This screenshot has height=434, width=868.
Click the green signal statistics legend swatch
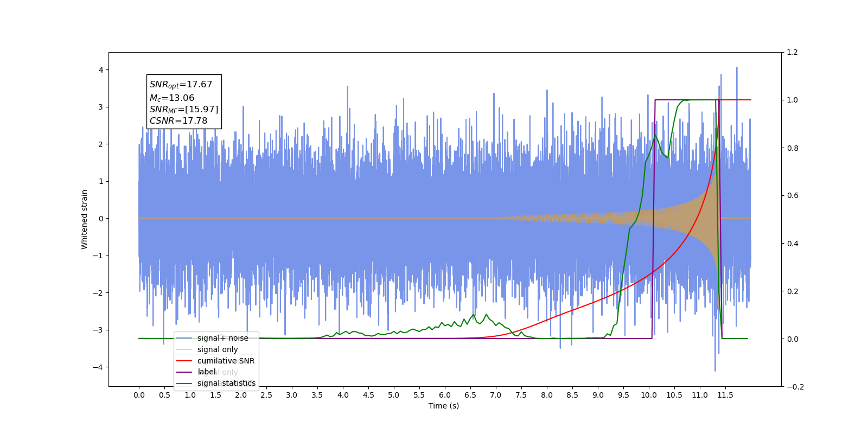(184, 384)
